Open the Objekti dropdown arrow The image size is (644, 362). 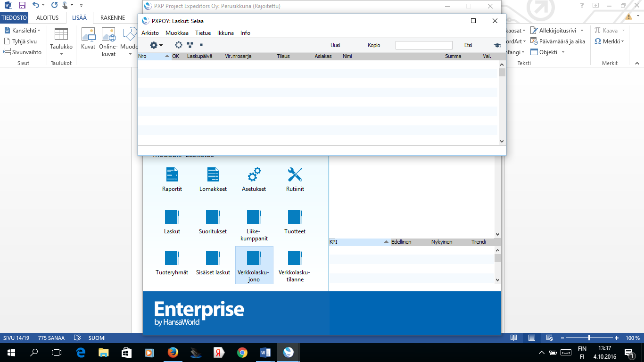[562, 52]
